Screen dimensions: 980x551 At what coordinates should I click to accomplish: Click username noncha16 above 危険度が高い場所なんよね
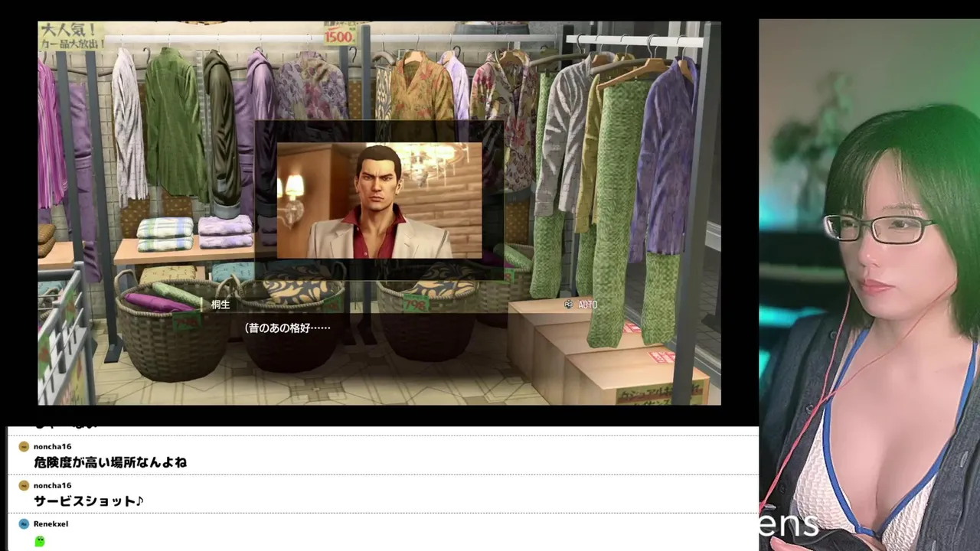point(52,447)
